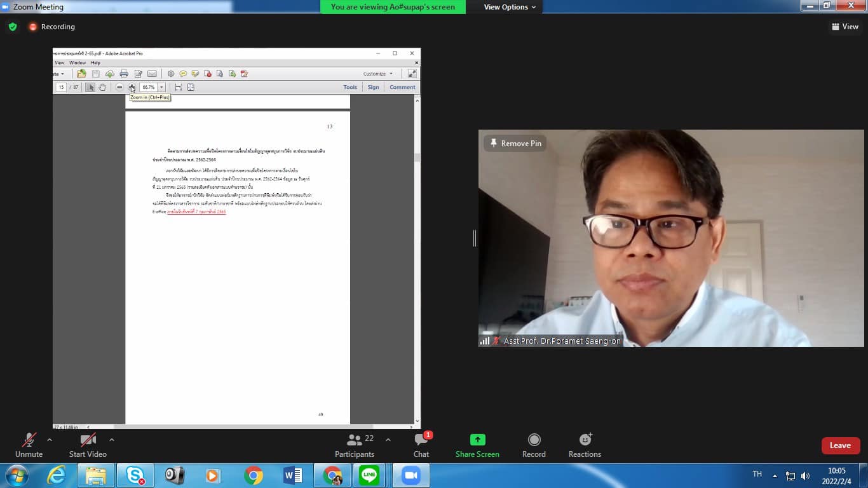Click the green Share Screen icon
Screen dimensions: 868x488
[x=477, y=440]
